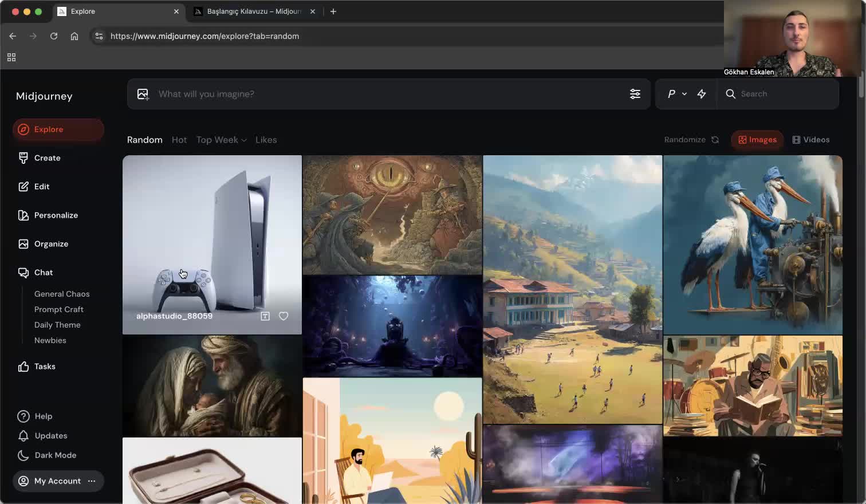Click the address bar URL
Viewport: 866px width, 504px height.
tap(204, 36)
